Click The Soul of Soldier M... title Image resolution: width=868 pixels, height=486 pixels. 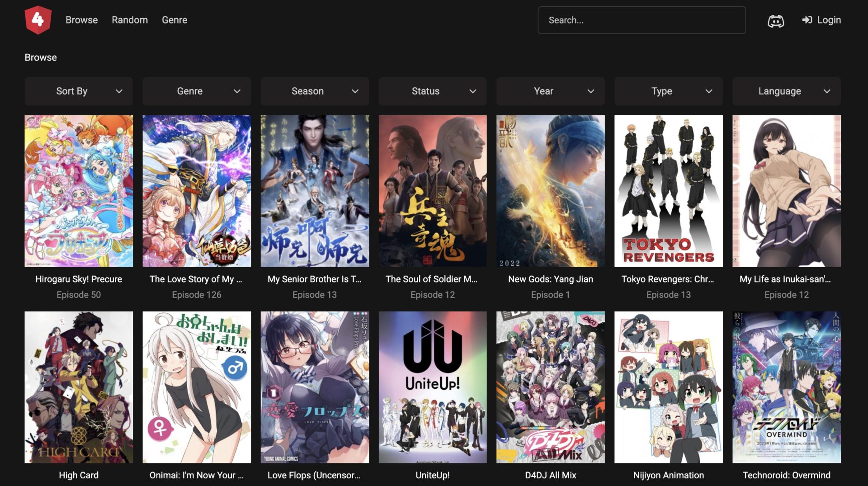pyautogui.click(x=431, y=279)
